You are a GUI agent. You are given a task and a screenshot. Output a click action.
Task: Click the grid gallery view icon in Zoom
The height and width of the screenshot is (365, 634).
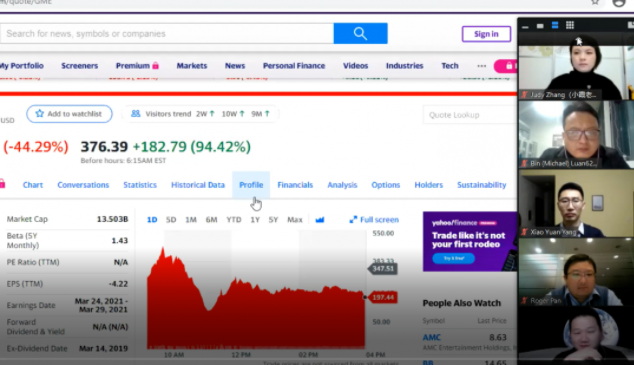click(570, 25)
